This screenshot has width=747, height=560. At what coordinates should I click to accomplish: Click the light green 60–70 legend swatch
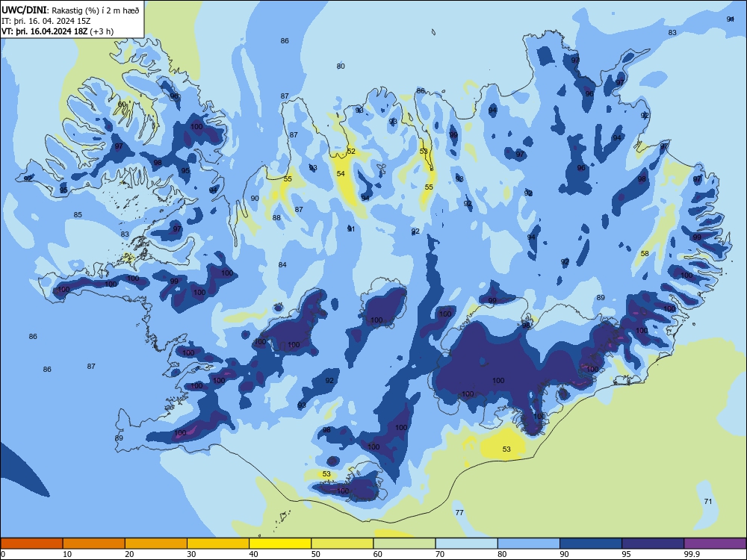tap(404, 544)
